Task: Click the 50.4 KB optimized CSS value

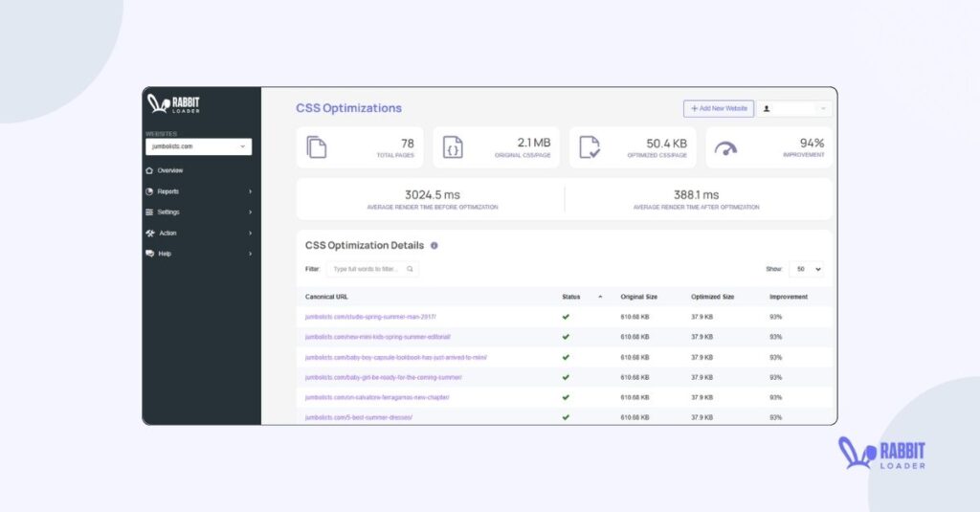Action: (666, 144)
